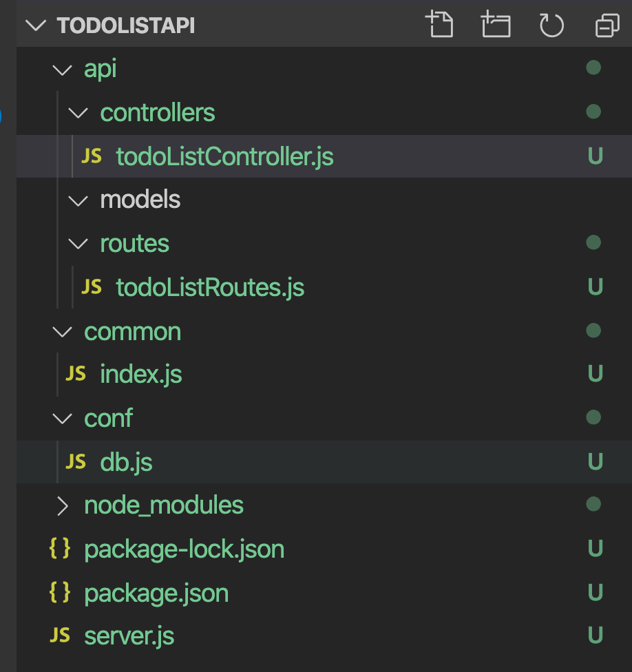632x672 pixels.
Task: Click the New Folder icon
Action: 496,25
